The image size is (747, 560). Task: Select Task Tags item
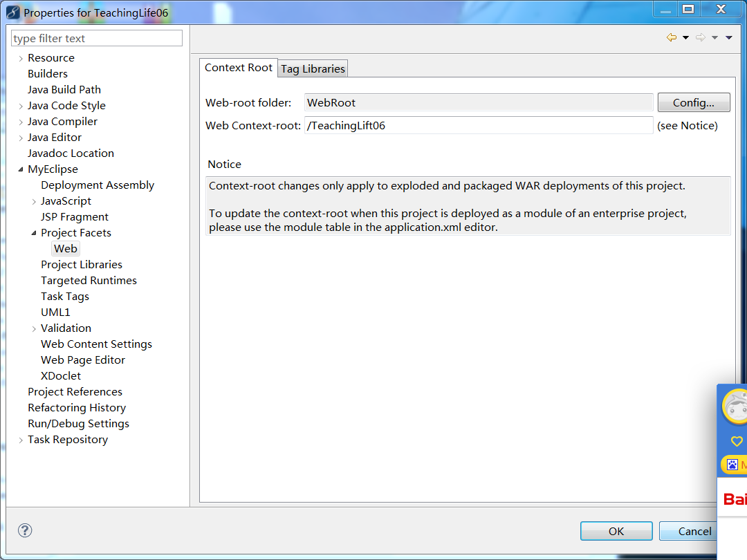(x=65, y=297)
